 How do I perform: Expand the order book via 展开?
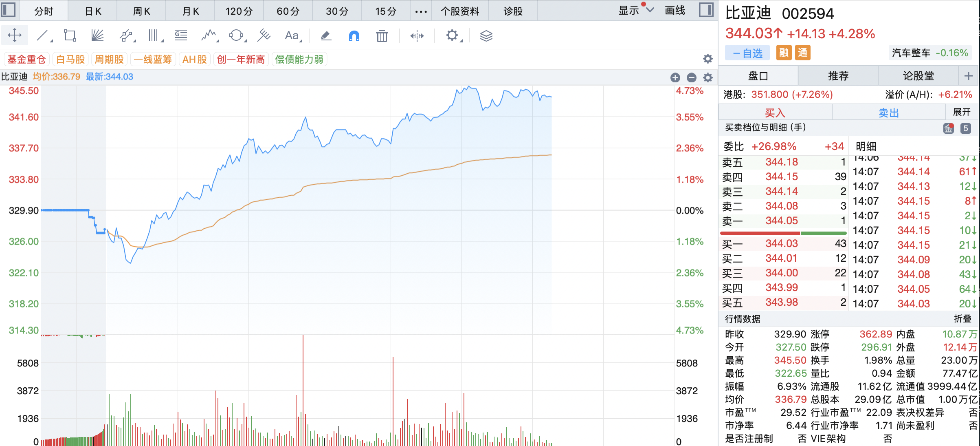pyautogui.click(x=961, y=111)
